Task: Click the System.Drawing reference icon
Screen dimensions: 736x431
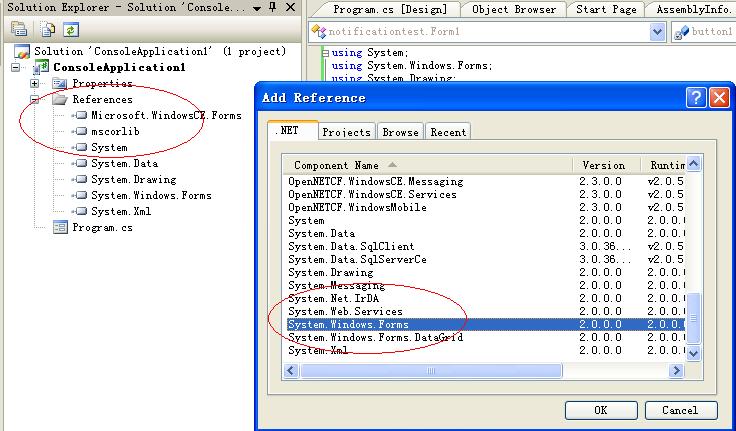Action: pos(80,179)
